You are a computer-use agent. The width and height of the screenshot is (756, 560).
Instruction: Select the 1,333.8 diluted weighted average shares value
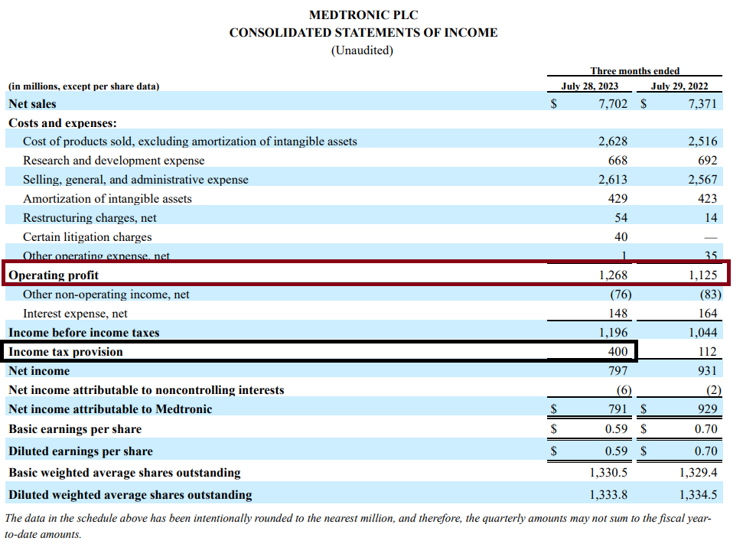pos(608,494)
